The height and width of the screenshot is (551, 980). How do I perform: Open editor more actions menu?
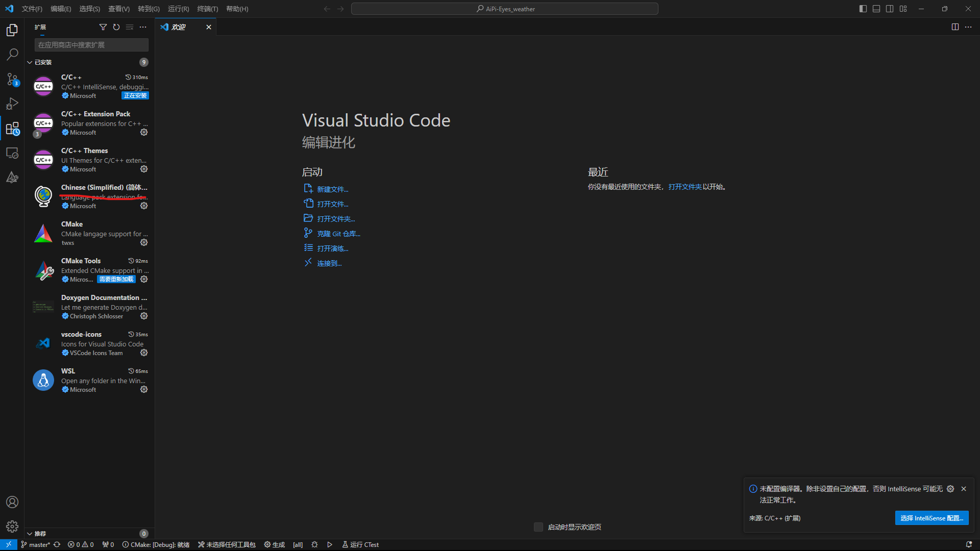tap(968, 27)
